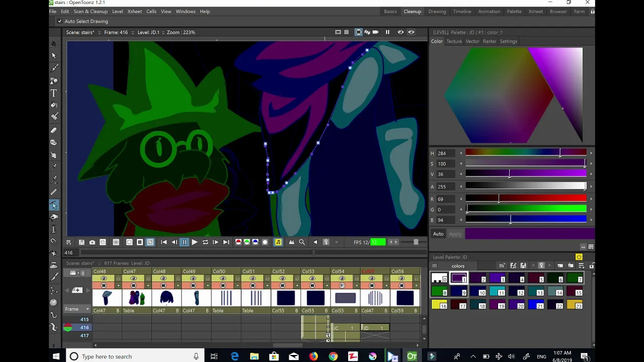The image size is (644, 362).
Task: Select the Brush tool in the toolbar
Action: tap(54, 68)
